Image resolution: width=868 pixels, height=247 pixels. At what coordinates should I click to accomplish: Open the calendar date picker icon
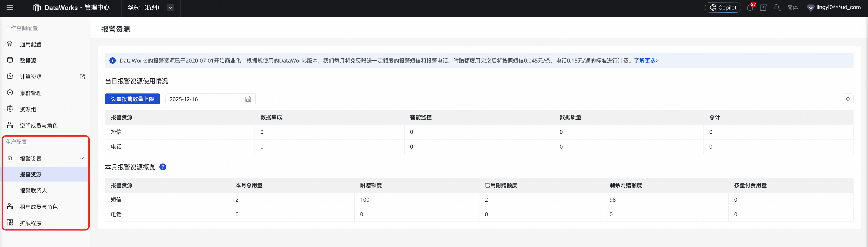(x=248, y=99)
